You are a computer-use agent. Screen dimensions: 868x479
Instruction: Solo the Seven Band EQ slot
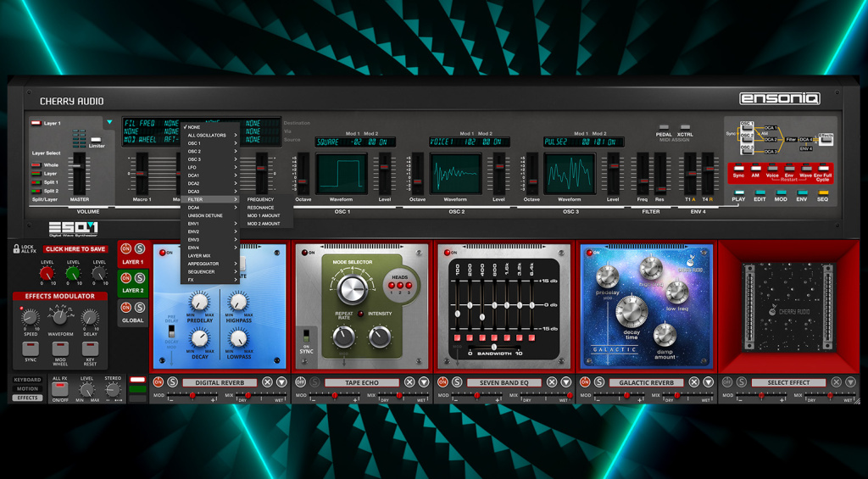pos(457,382)
